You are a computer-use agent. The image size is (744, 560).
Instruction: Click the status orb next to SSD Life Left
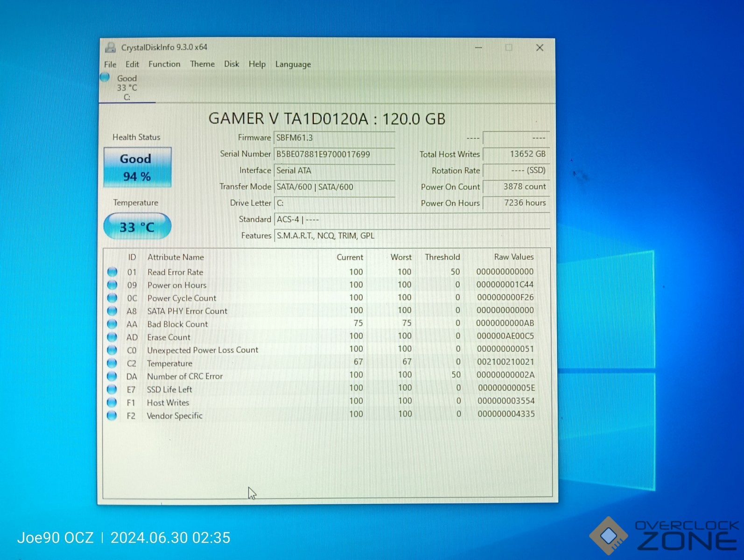[x=112, y=389]
